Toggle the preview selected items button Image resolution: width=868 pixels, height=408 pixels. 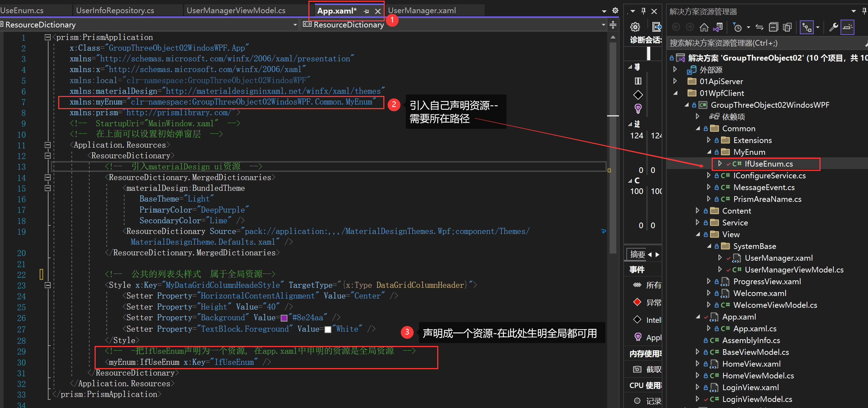tap(847, 27)
